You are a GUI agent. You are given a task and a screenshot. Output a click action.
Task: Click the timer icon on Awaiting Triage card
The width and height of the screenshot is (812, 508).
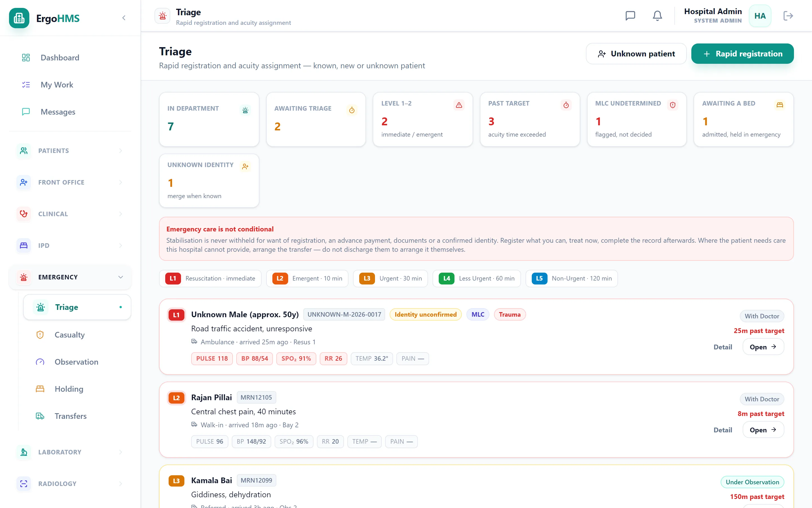(352, 110)
